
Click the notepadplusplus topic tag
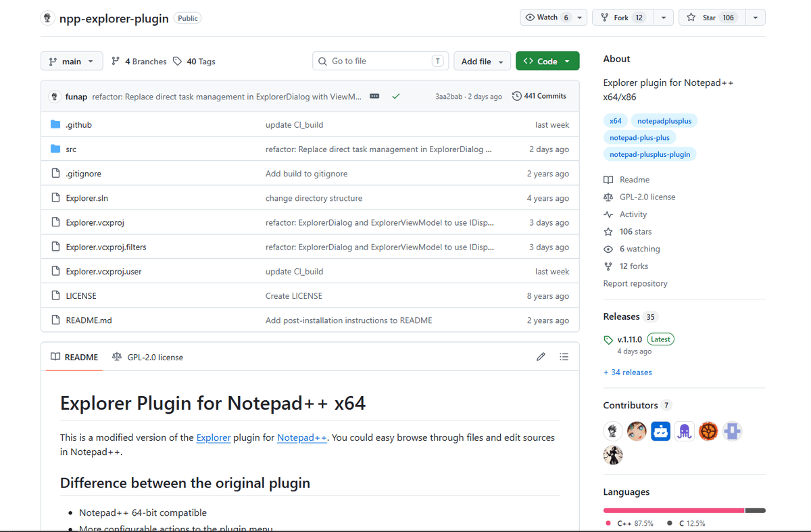click(x=665, y=121)
